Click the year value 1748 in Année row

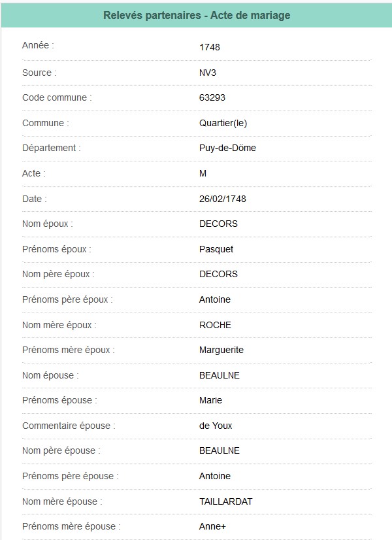[210, 47]
